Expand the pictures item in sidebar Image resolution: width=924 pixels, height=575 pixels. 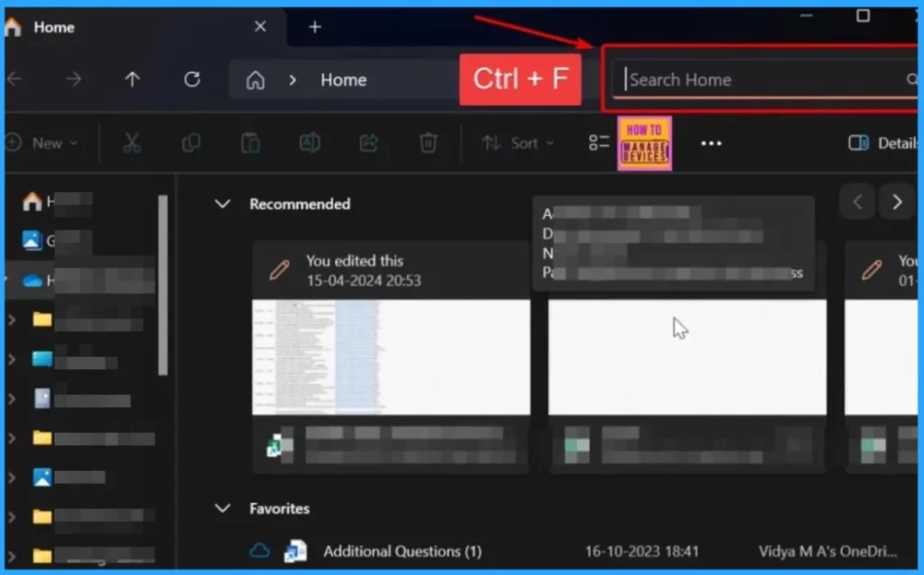tap(11, 478)
